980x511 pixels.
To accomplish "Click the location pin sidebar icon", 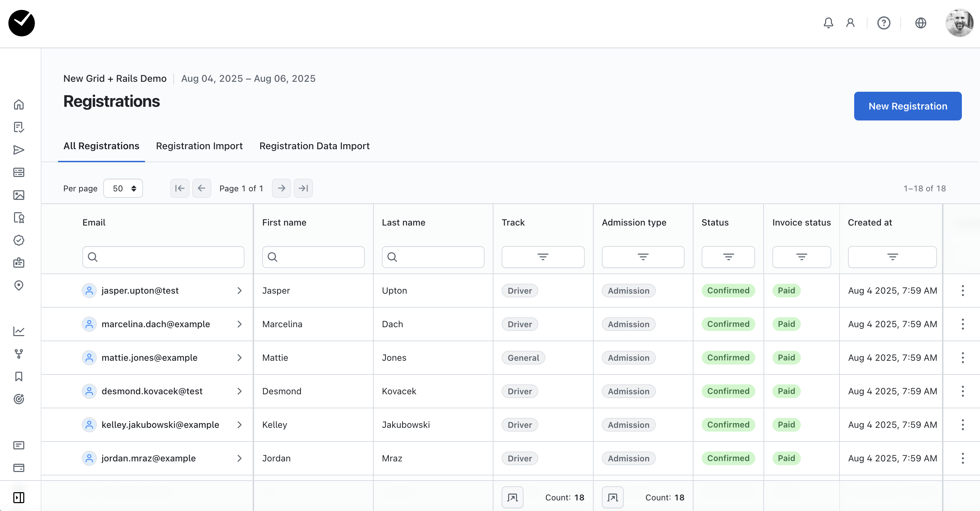I will (x=19, y=285).
